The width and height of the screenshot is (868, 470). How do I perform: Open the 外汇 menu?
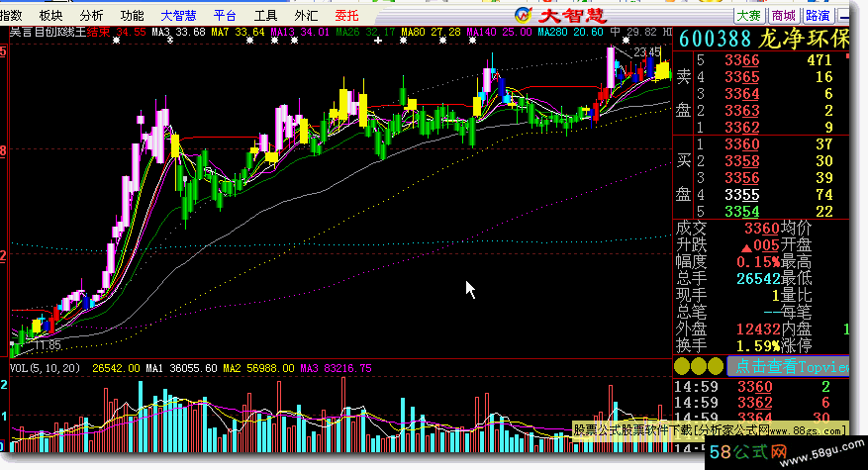tap(306, 16)
